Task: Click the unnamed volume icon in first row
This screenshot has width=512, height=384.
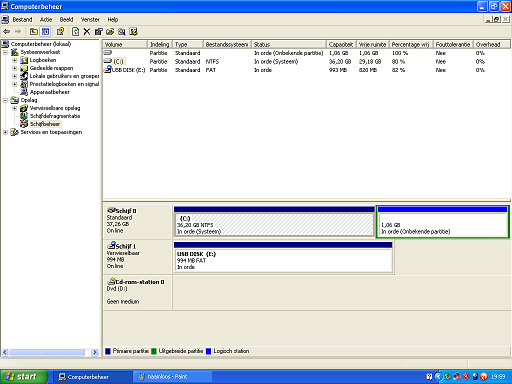Action: pyautogui.click(x=108, y=53)
